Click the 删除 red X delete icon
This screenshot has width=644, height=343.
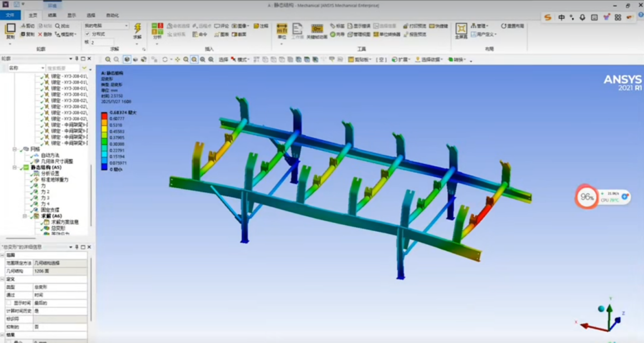pos(40,34)
